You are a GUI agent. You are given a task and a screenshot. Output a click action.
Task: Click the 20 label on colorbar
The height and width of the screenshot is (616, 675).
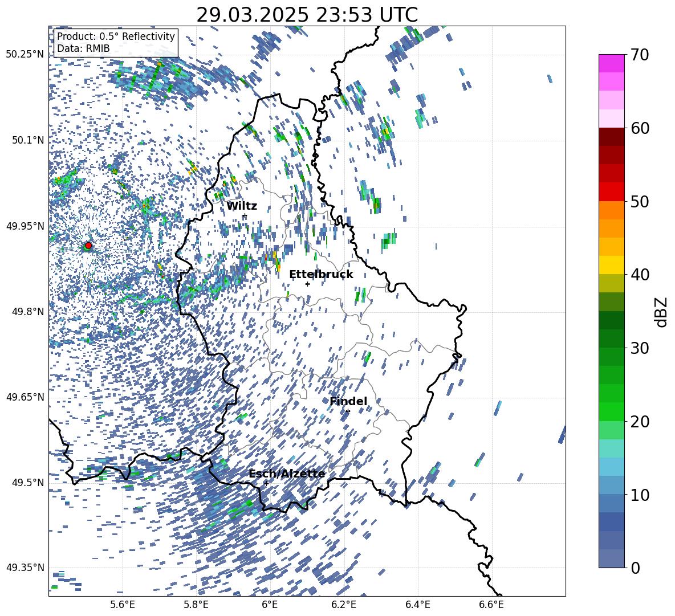(x=639, y=421)
